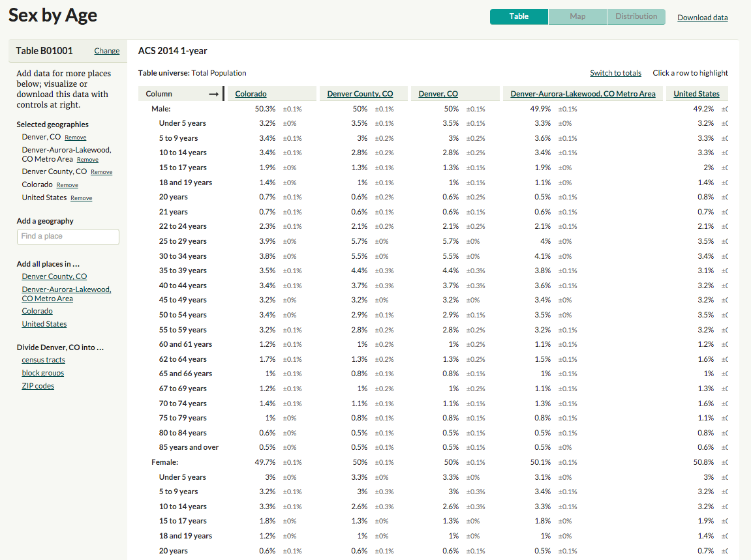
Task: Highlight the 45 to 49 years row
Action: tap(433, 300)
